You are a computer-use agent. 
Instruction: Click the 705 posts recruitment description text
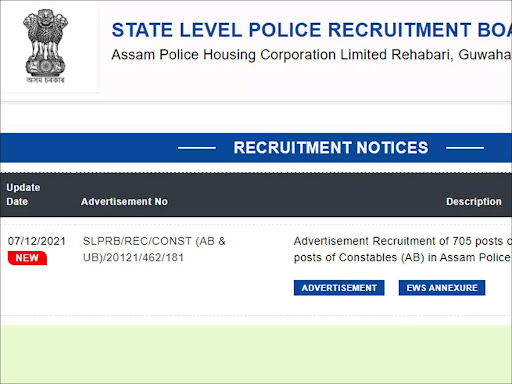click(x=403, y=241)
